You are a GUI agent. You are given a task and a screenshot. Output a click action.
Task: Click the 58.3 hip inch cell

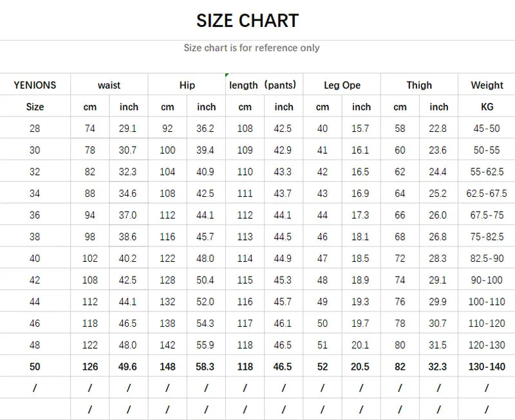coord(205,367)
